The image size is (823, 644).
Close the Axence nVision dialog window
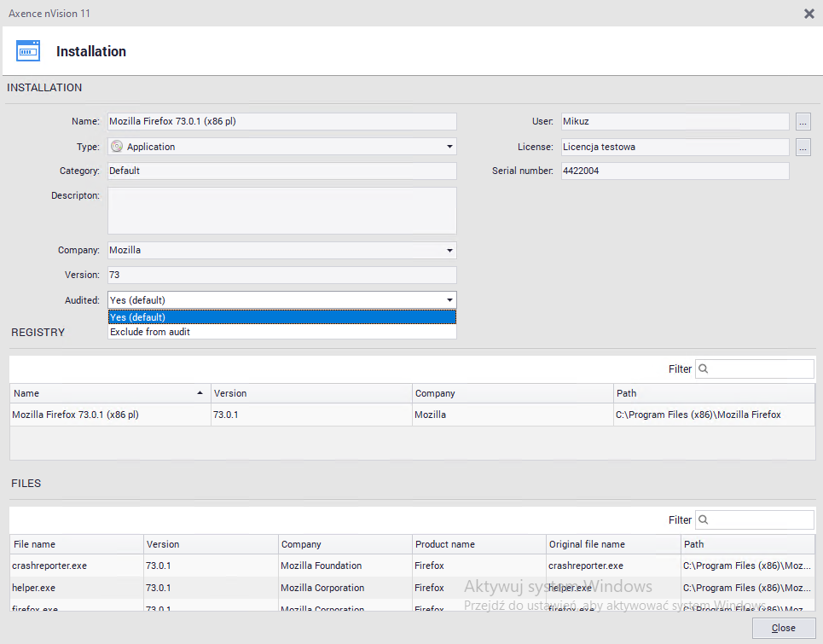point(809,13)
